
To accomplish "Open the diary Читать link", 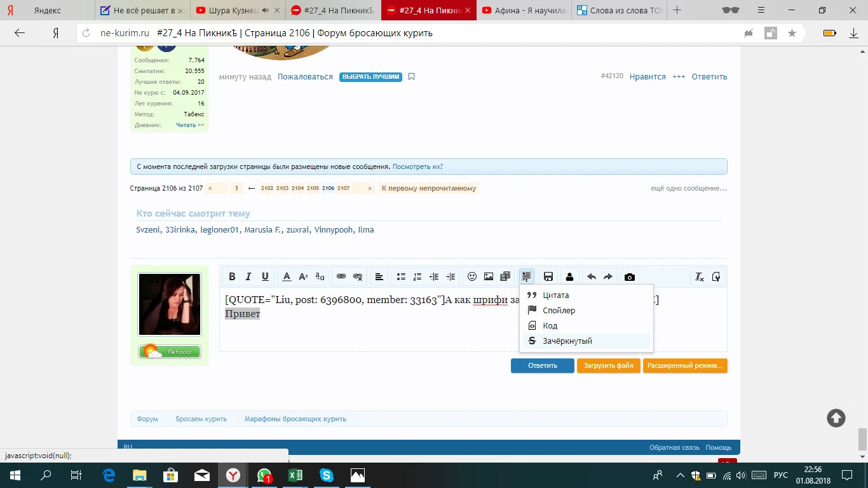I will click(190, 125).
